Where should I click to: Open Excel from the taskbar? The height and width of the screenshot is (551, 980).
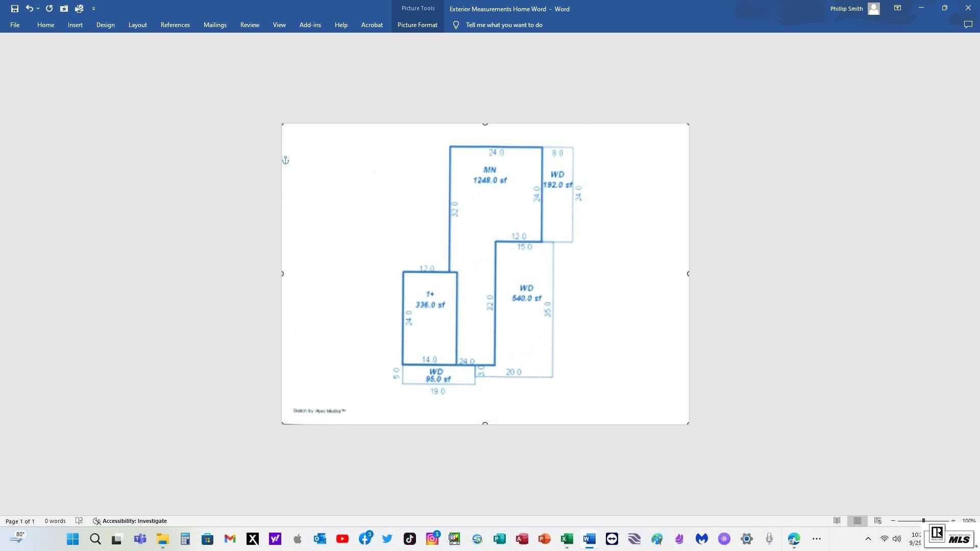[567, 539]
